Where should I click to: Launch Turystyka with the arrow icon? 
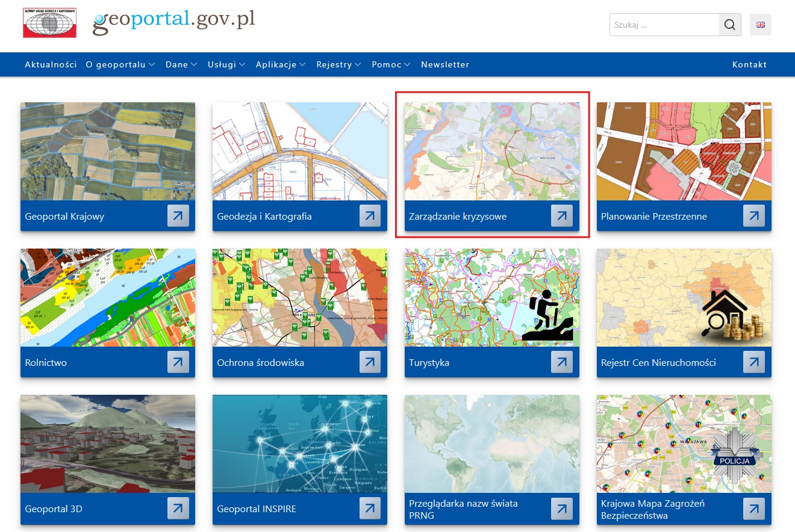(x=562, y=362)
